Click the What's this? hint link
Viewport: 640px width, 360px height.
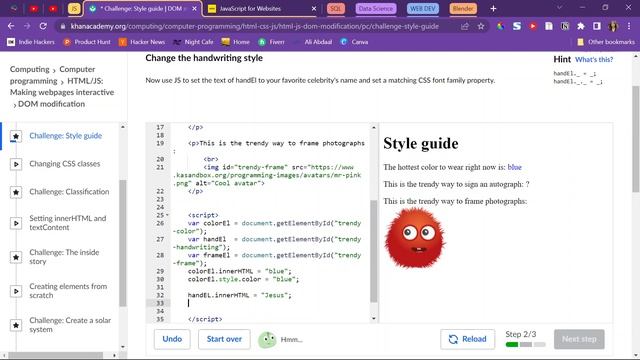pos(594,60)
